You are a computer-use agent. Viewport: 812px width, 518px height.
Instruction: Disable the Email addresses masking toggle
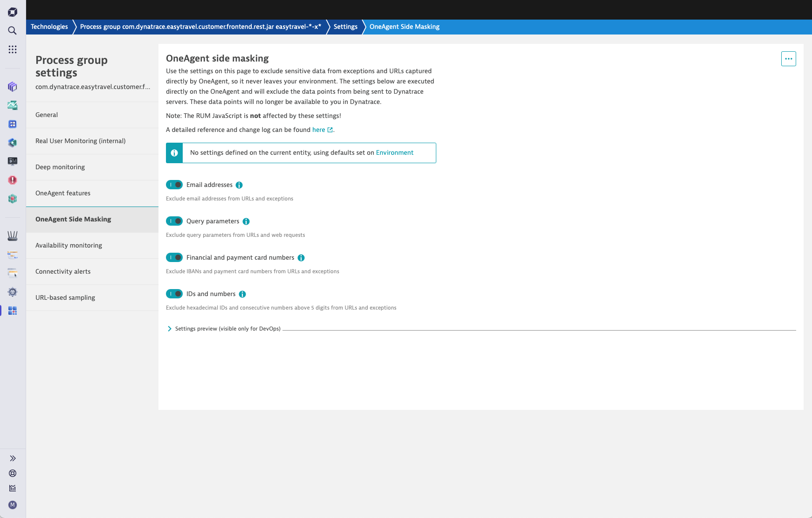(174, 185)
